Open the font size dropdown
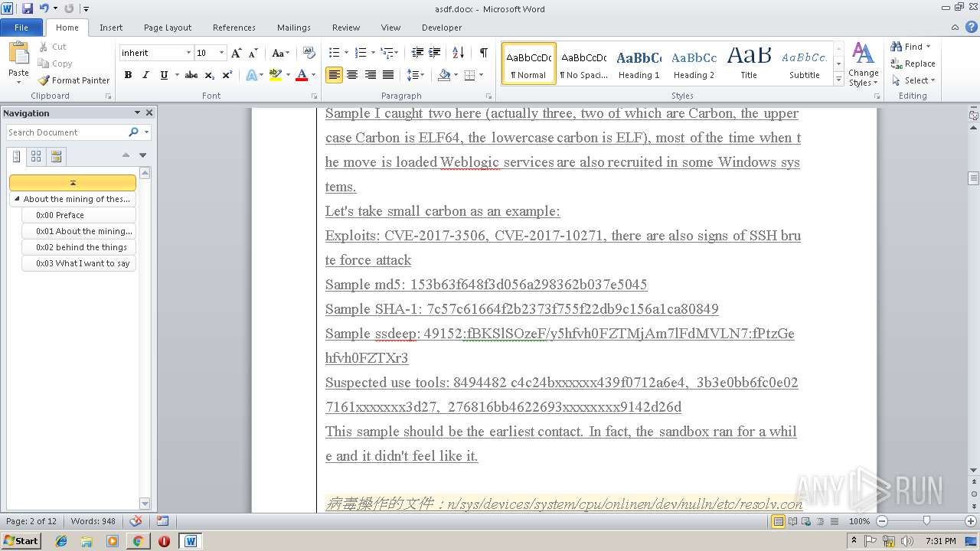The width and height of the screenshot is (980, 551). [222, 53]
